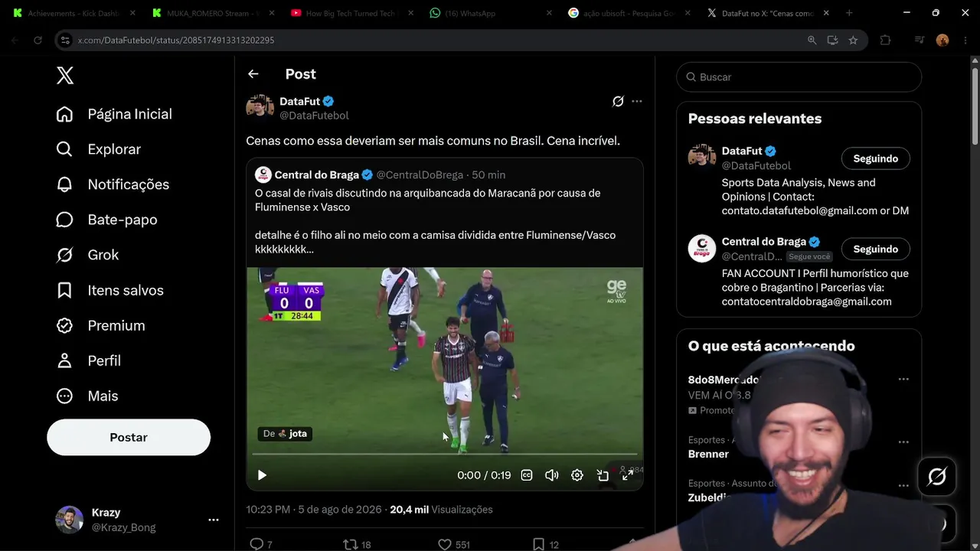Image resolution: width=980 pixels, height=551 pixels.
Task: Open Grok from the left sidebar
Action: [87, 255]
